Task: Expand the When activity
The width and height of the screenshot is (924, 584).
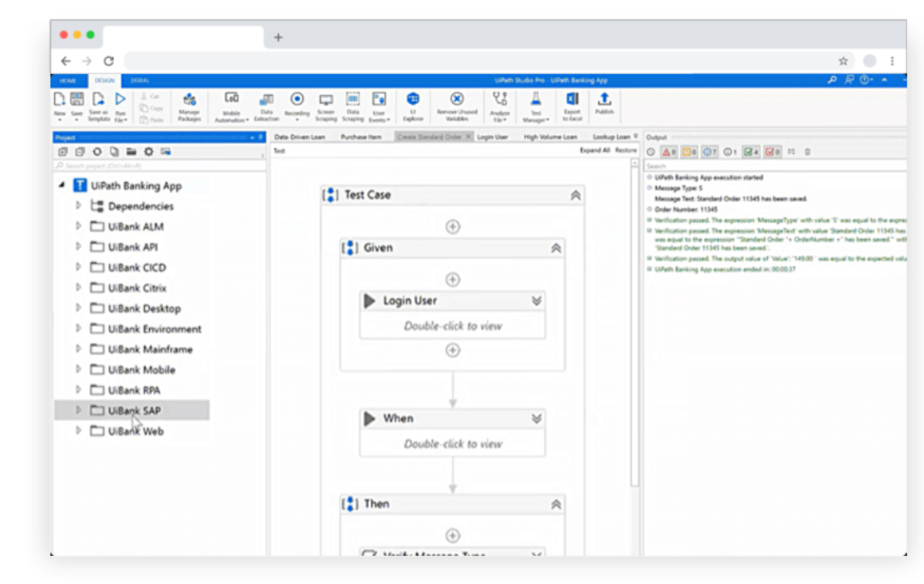Action: [x=536, y=419]
